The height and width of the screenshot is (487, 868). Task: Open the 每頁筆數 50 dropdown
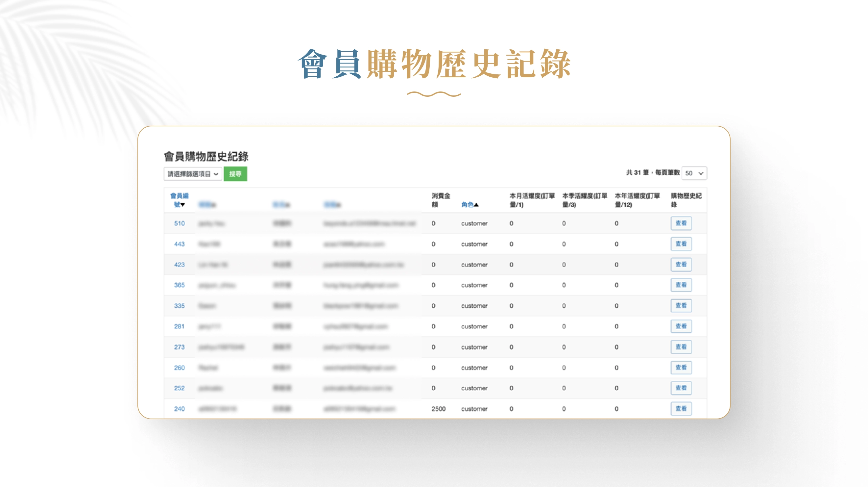(694, 173)
